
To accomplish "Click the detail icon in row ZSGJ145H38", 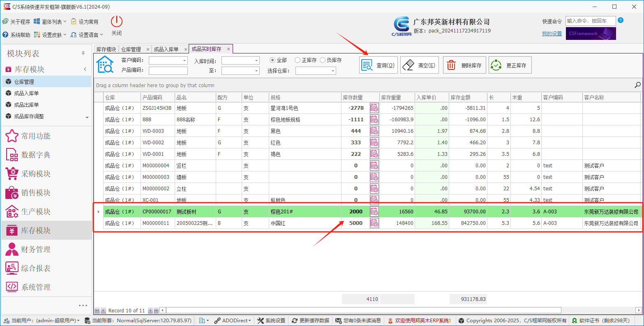I will [374, 108].
